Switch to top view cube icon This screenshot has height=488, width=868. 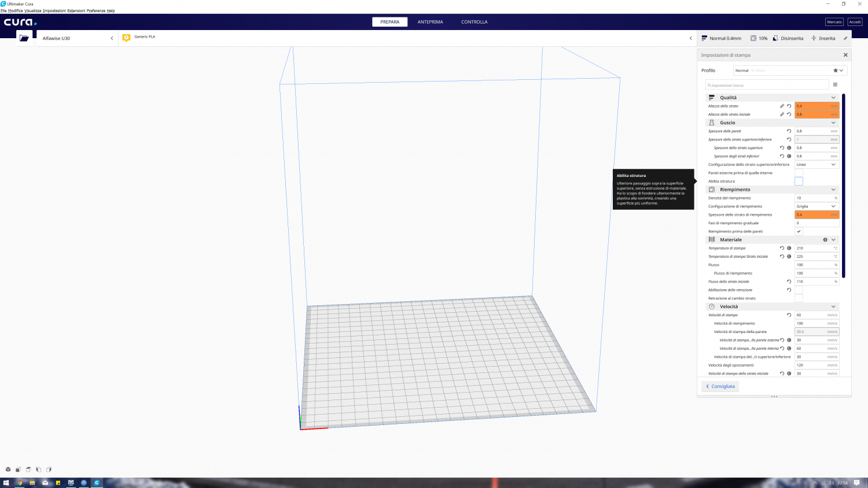pos(28,469)
